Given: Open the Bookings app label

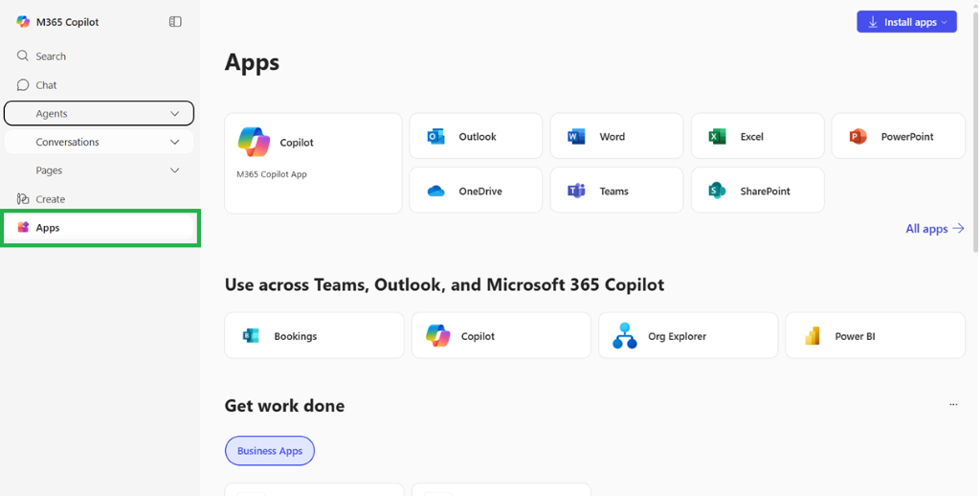Looking at the screenshot, I should [295, 336].
